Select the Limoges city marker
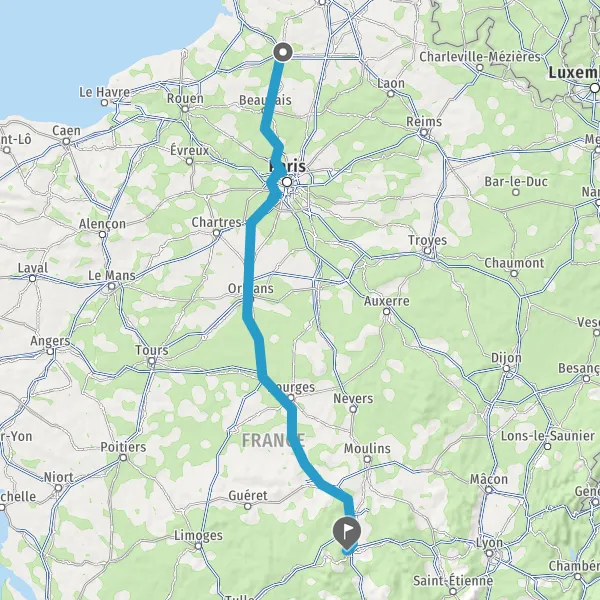 click(198, 546)
